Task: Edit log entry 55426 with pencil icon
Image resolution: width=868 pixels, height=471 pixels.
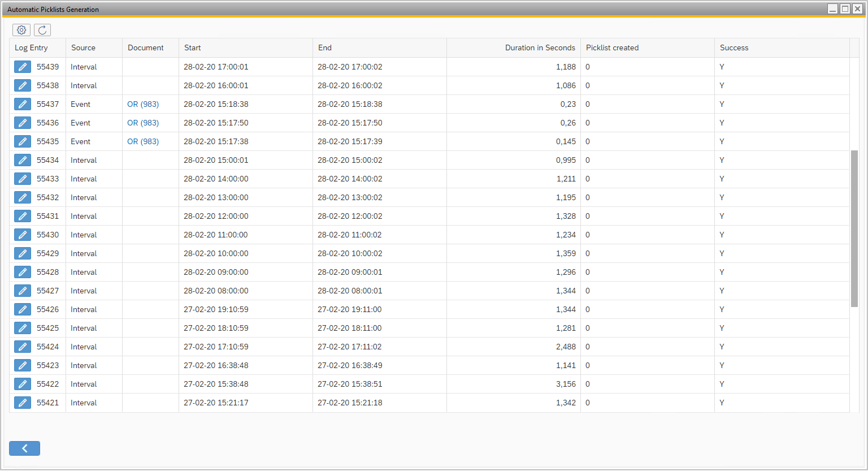Action: (x=23, y=309)
